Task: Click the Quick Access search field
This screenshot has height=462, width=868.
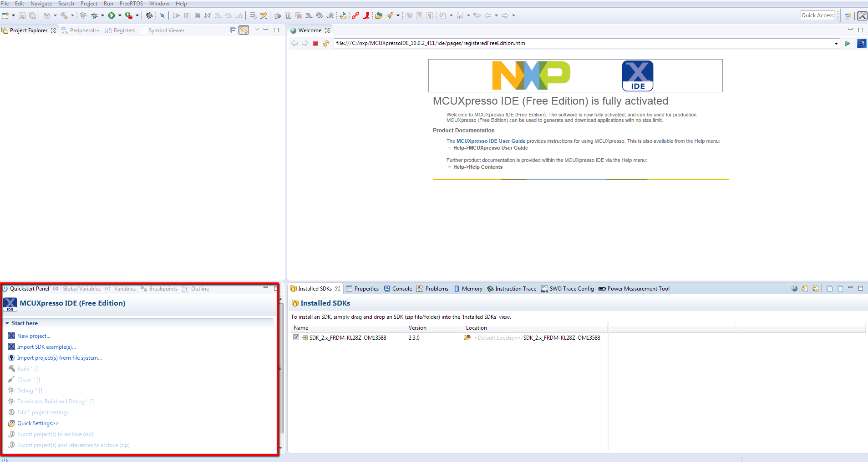Action: pos(817,15)
